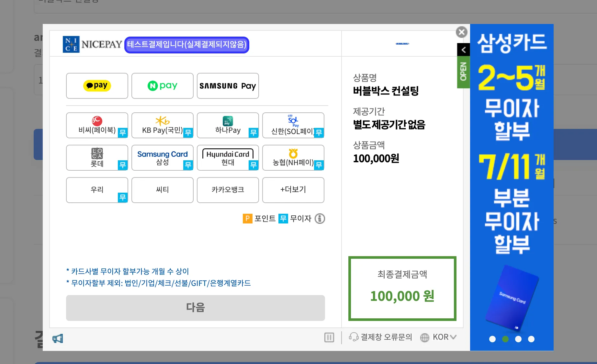597x364 pixels.
Task: Click the 무이자 무 legend icon
Action: click(283, 219)
